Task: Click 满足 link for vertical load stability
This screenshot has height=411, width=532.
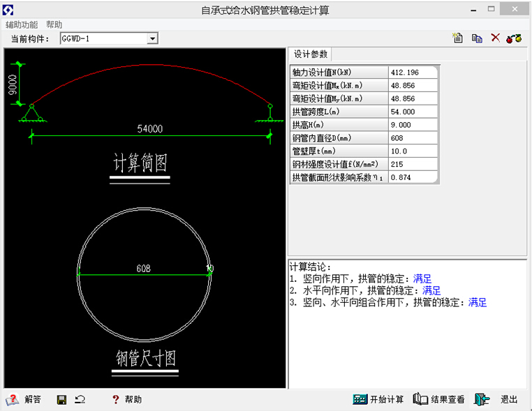Action: coord(422,278)
